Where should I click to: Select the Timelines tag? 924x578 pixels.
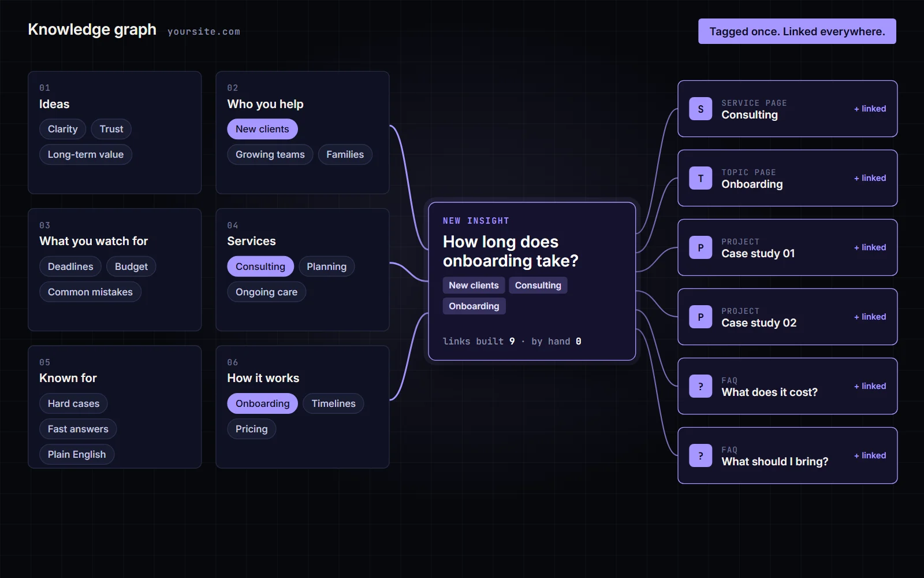pyautogui.click(x=333, y=403)
